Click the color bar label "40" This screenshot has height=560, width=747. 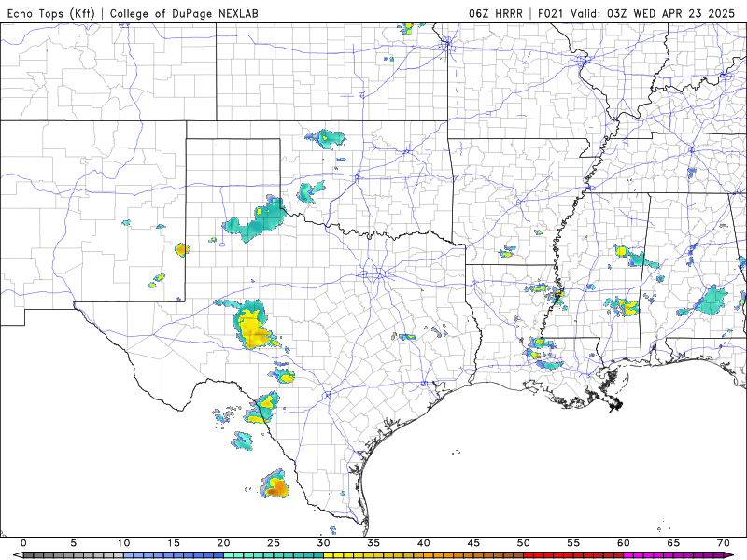pos(424,543)
